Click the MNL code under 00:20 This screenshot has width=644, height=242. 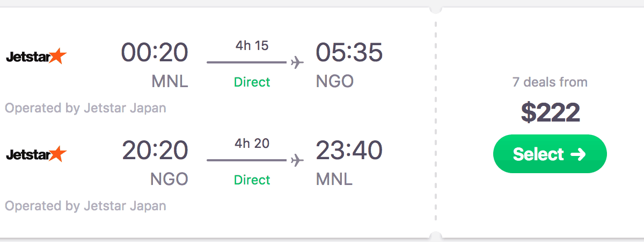(170, 82)
